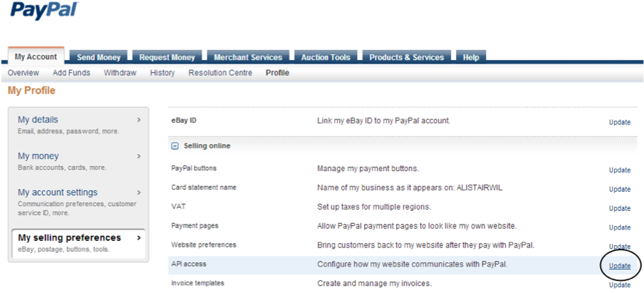The image size is (644, 293).
Task: Click the 'VAT' row label
Action: (178, 206)
